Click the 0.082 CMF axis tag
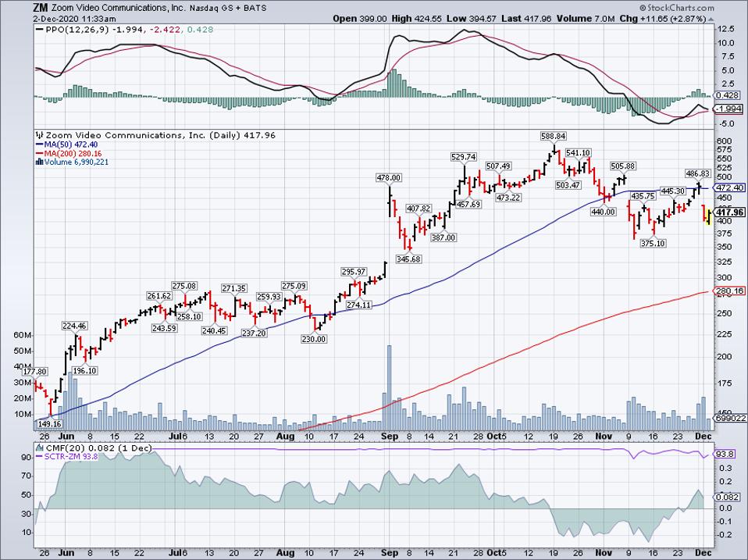The height and width of the screenshot is (560, 748). coord(728,497)
